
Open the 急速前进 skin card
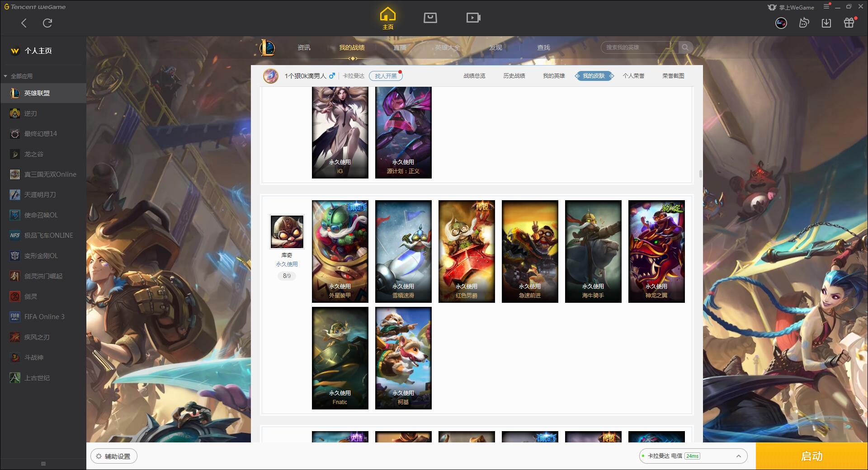(x=530, y=251)
